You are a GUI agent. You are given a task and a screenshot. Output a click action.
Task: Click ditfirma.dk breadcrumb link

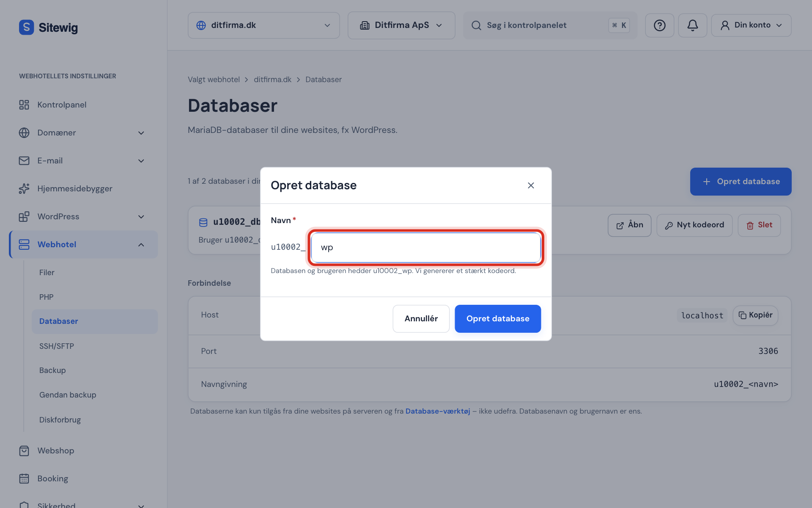[x=272, y=80]
